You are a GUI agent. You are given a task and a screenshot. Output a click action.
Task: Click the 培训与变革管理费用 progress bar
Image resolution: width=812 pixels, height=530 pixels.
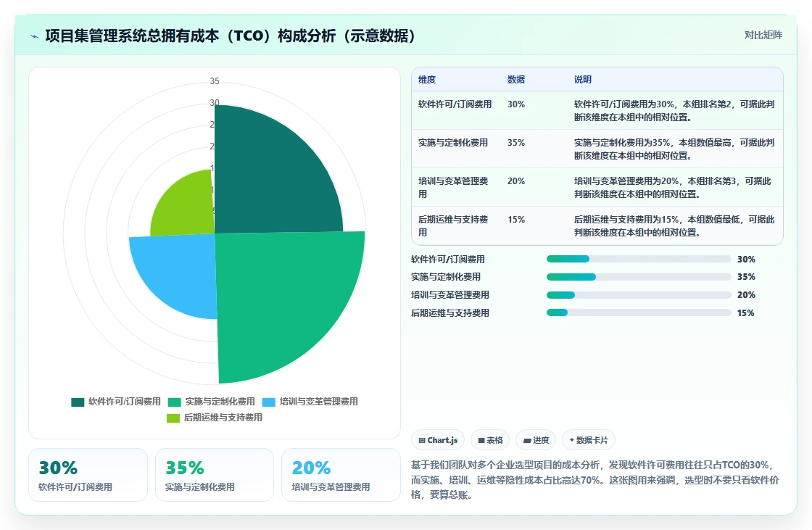[x=639, y=295]
